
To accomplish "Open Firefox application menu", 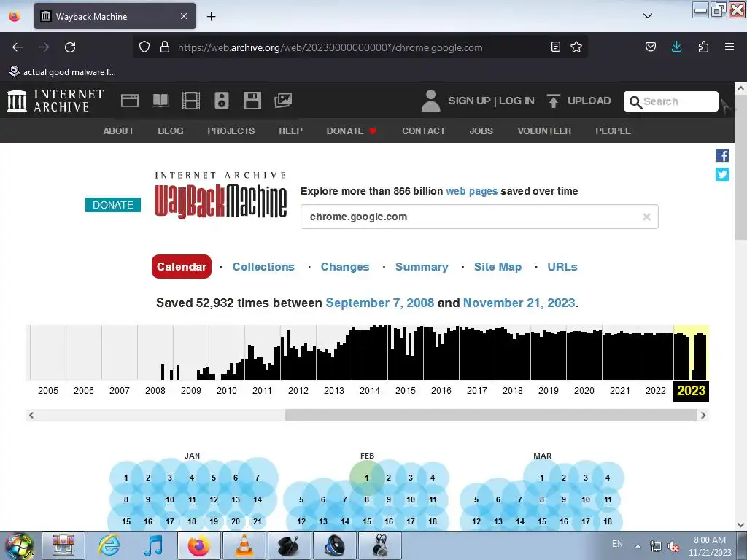I will click(x=729, y=47).
